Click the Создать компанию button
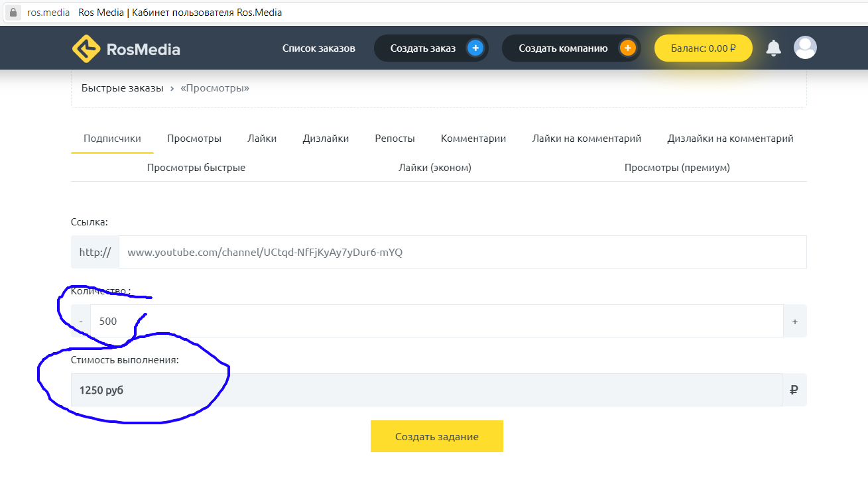868x478 pixels. [x=571, y=48]
